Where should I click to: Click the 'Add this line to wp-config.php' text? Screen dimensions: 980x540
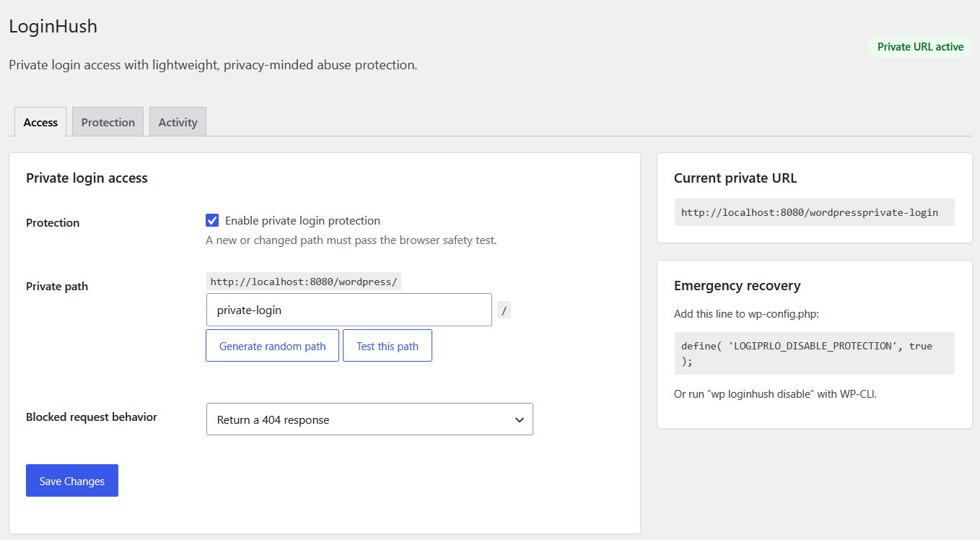click(746, 314)
